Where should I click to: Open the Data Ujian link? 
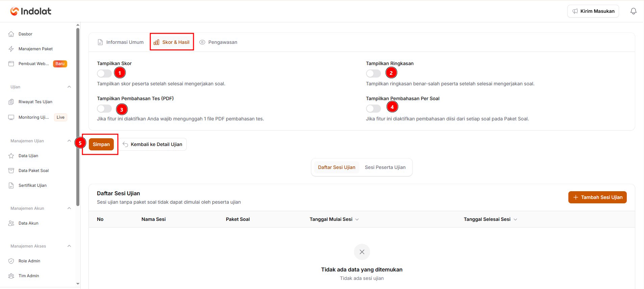pyautogui.click(x=28, y=156)
